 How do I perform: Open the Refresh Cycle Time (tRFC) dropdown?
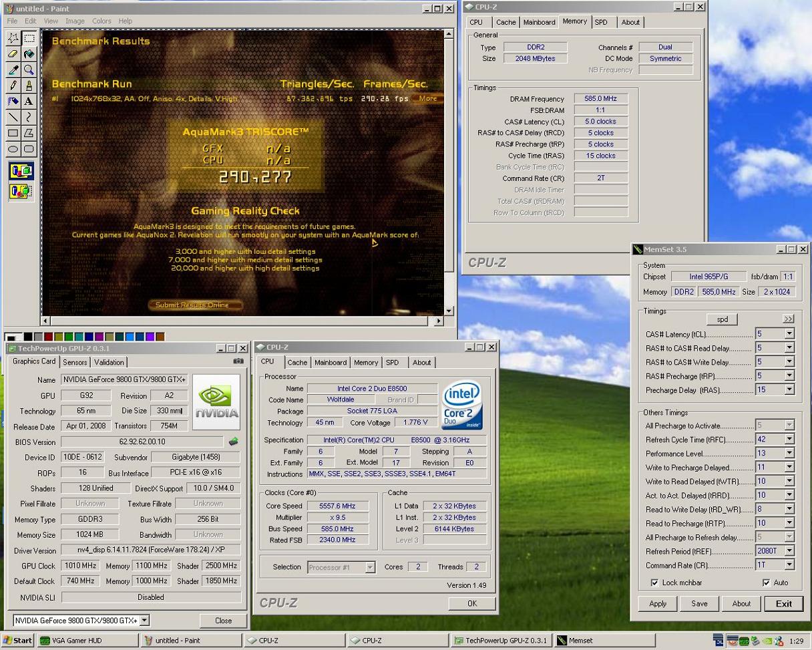(789, 440)
